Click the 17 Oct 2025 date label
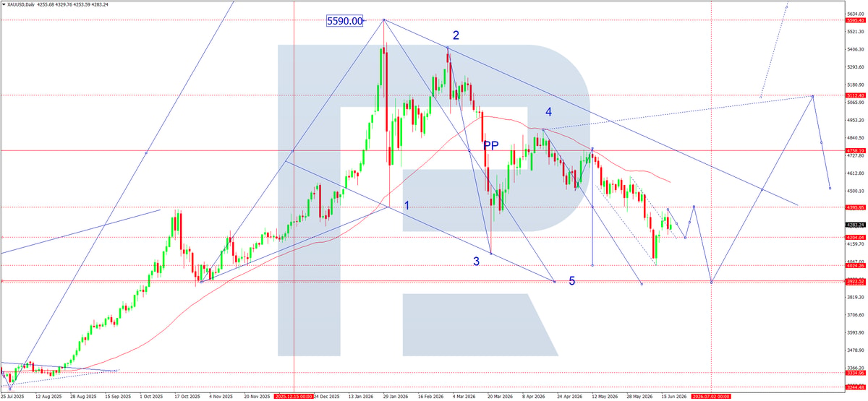 187,397
